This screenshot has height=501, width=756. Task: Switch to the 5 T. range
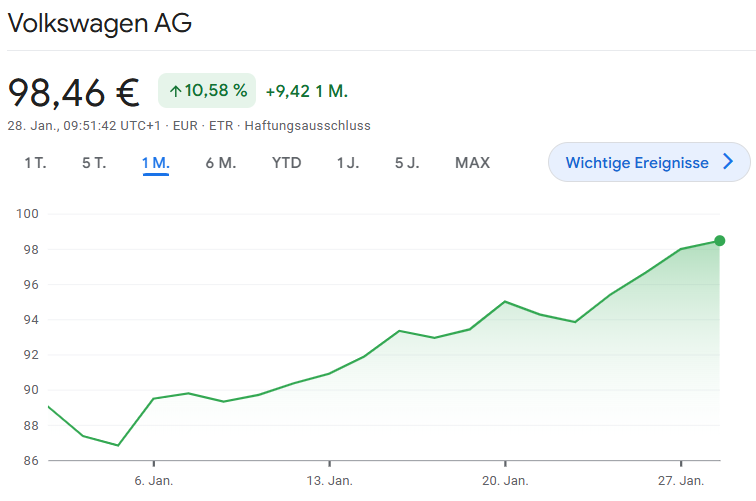tap(94, 163)
